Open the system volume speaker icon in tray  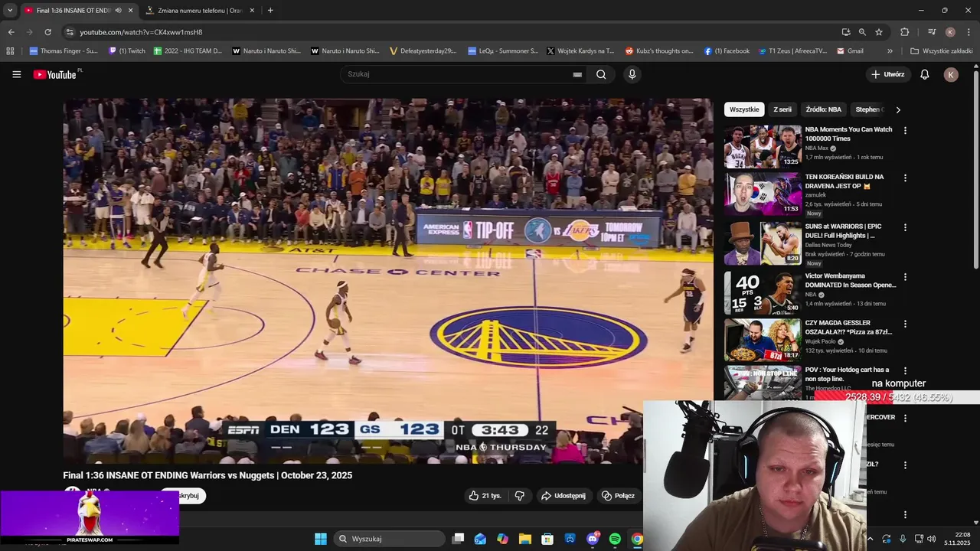coord(932,539)
